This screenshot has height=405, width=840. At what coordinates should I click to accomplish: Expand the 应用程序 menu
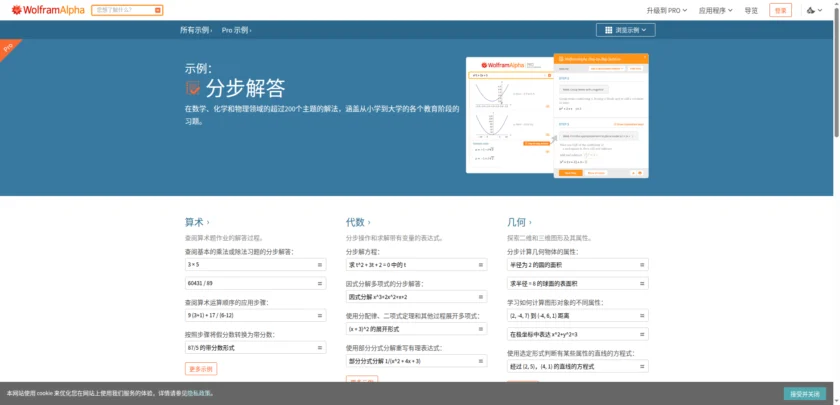[715, 10]
